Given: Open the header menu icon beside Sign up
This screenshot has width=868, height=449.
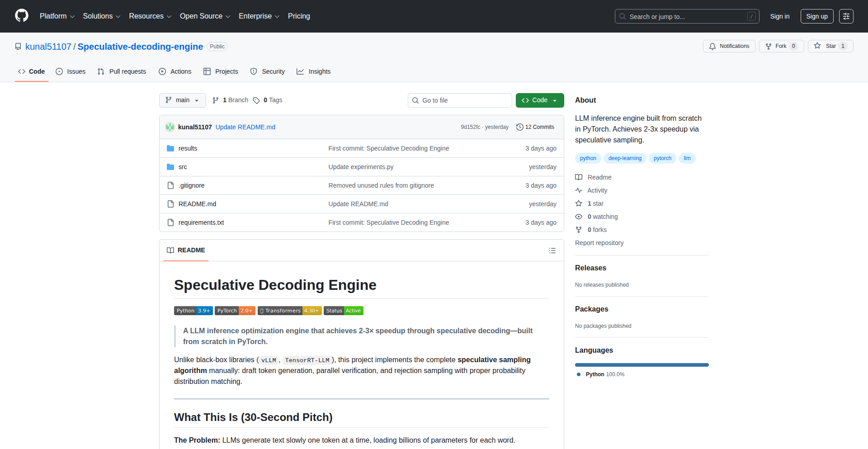Looking at the screenshot, I should (x=846, y=16).
